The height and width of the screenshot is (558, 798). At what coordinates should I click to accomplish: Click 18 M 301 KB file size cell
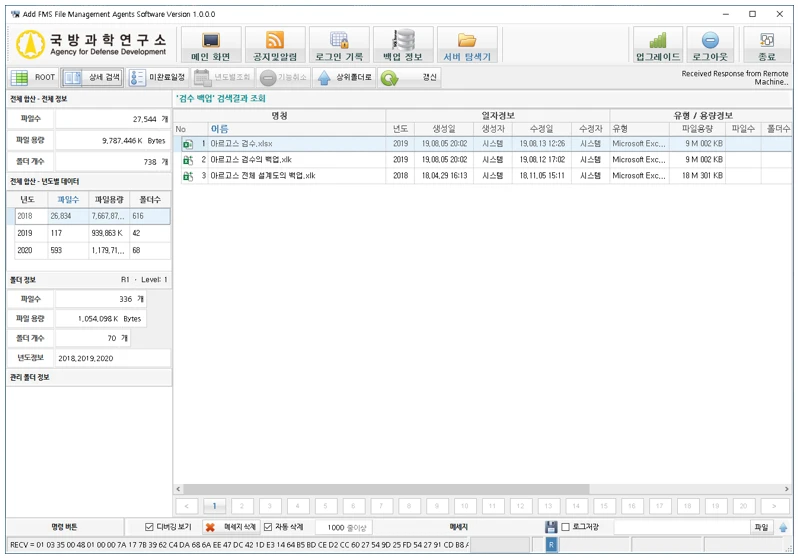tap(698, 176)
